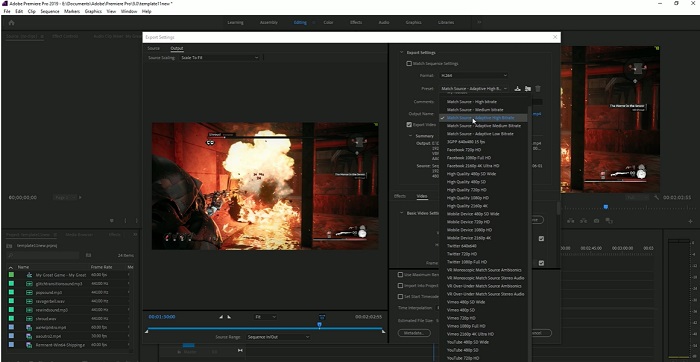The height and width of the screenshot is (362, 700).
Task: Choose High Quality 2160p 4K preset
Action: click(x=467, y=206)
